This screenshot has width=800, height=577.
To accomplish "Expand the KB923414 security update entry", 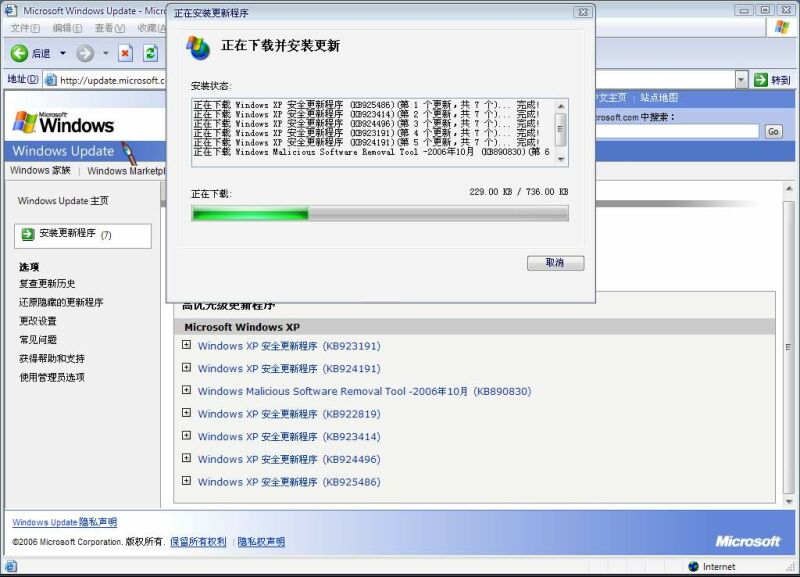I will [187, 436].
